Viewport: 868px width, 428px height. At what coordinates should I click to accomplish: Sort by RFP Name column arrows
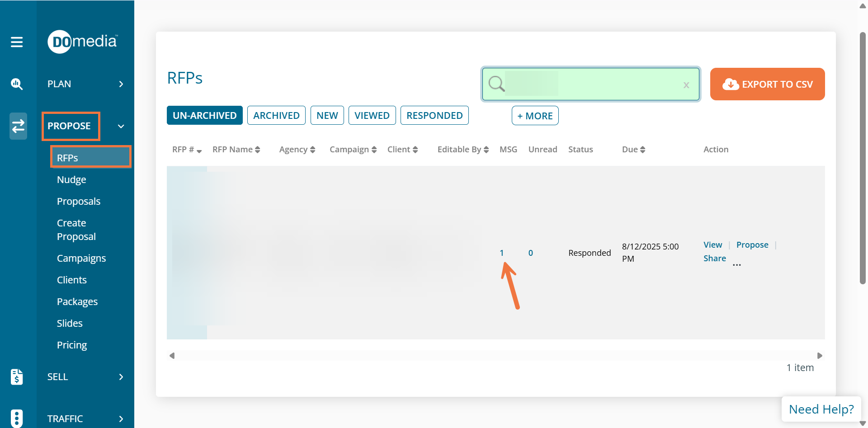tap(257, 150)
